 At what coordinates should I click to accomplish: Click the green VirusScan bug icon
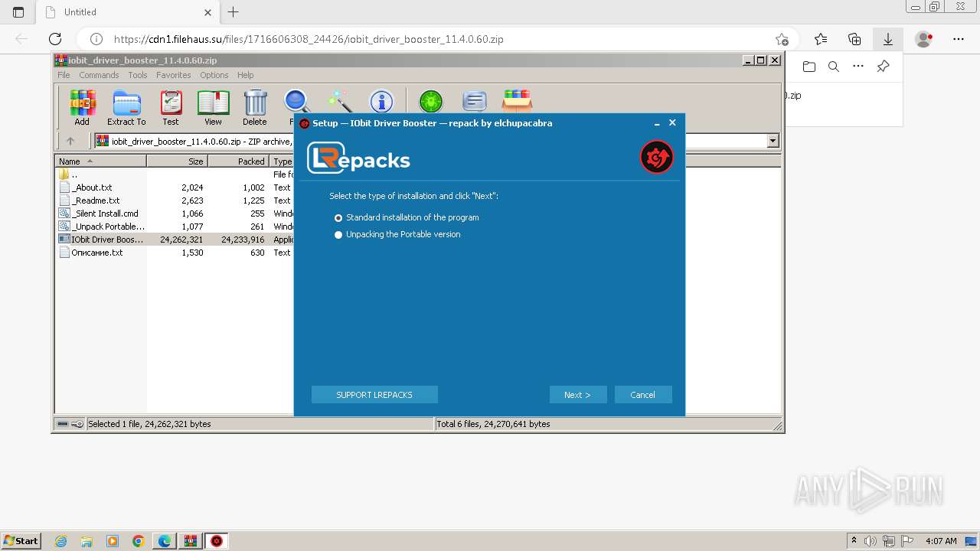pyautogui.click(x=431, y=102)
